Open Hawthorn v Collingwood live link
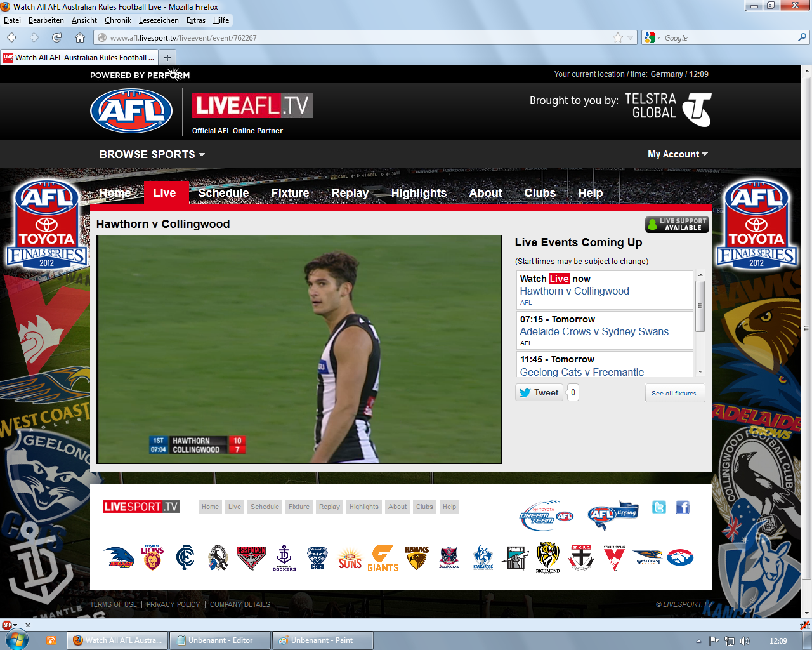This screenshot has height=650, width=812. click(x=575, y=291)
